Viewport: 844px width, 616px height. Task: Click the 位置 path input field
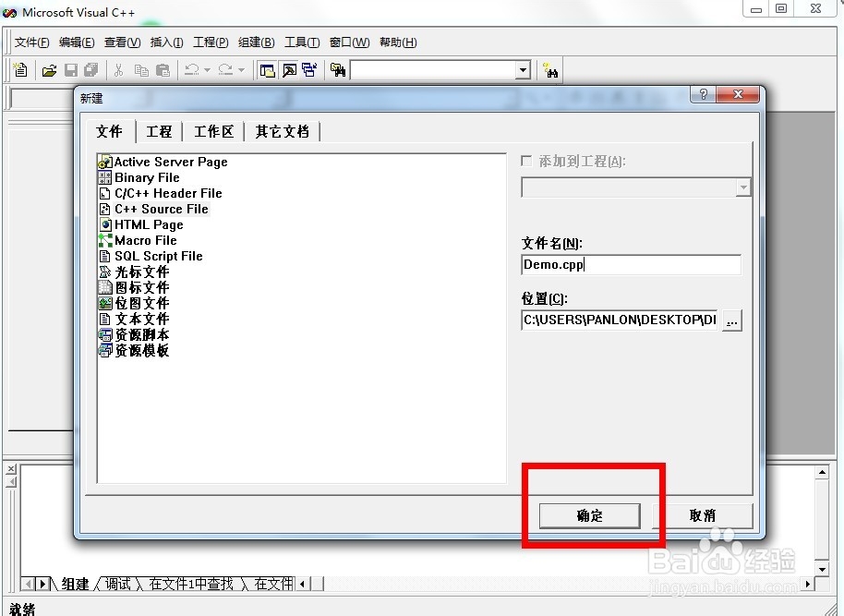tap(621, 320)
